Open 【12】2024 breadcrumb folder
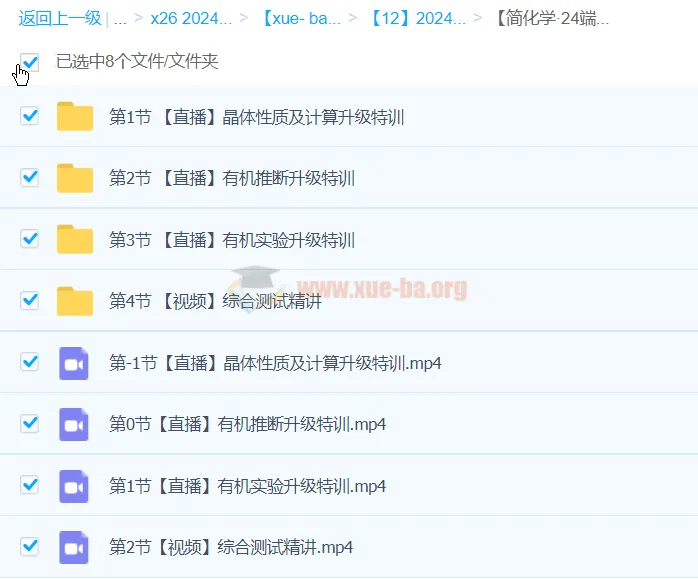698x579 pixels. click(418, 18)
